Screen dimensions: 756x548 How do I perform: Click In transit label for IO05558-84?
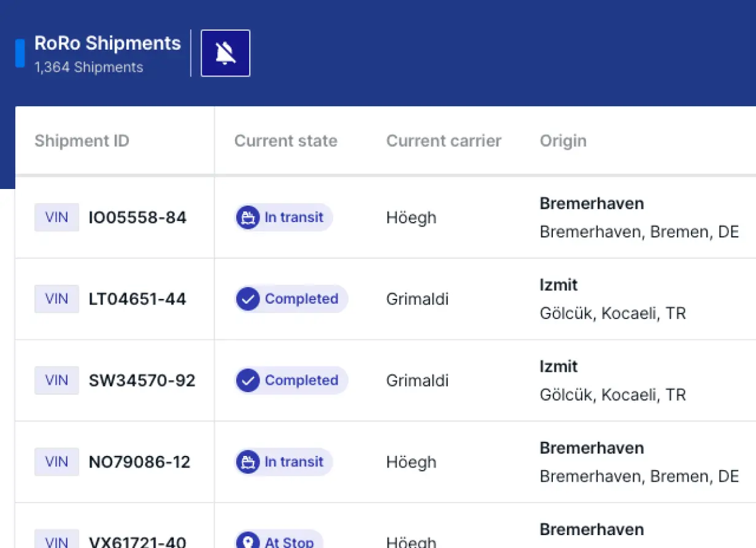point(294,217)
